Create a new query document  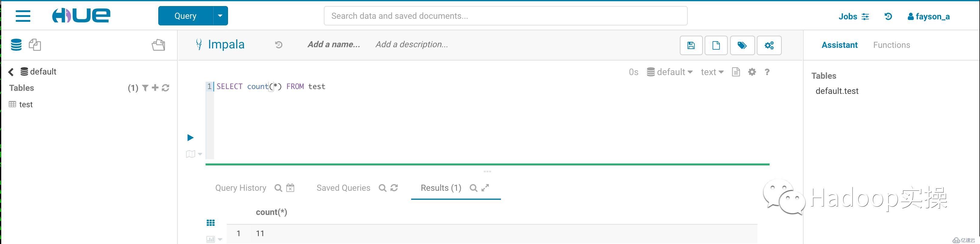coord(716,46)
